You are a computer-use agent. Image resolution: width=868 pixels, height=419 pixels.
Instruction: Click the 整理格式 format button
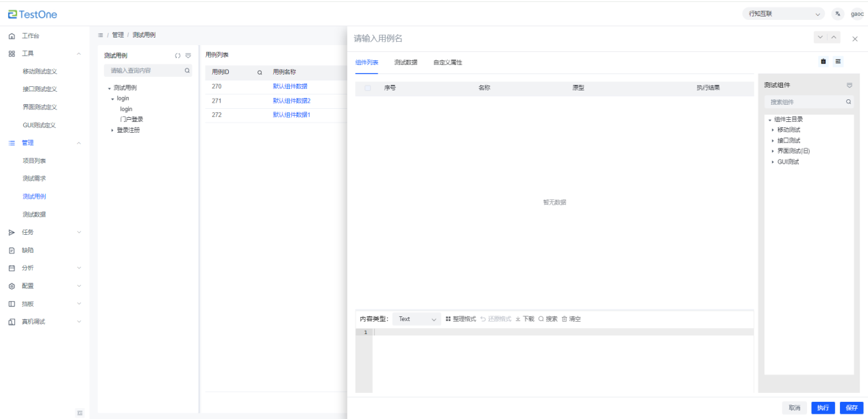[x=460, y=319]
